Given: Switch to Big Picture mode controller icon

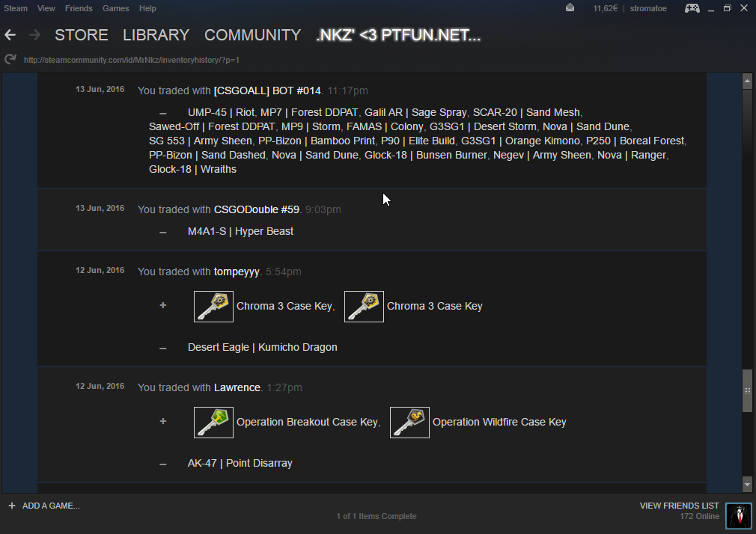Looking at the screenshot, I should point(692,8).
